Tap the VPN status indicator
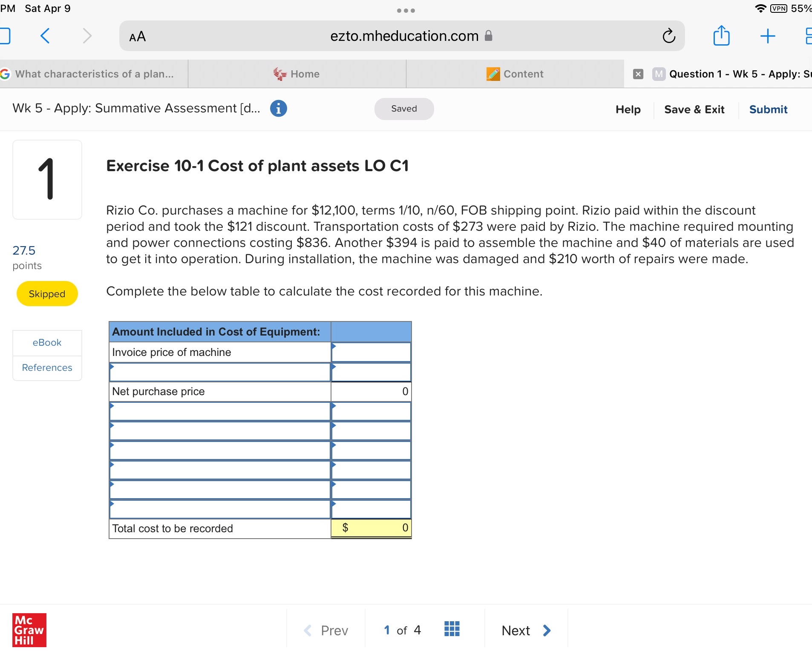812x654 pixels. click(778, 9)
